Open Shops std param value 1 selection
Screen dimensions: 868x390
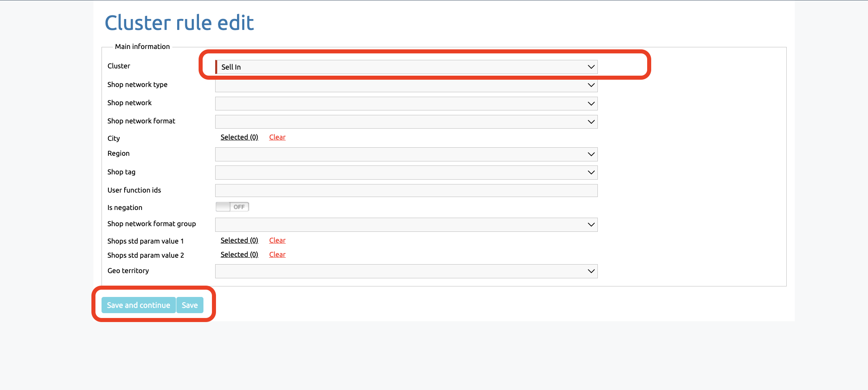tap(239, 241)
